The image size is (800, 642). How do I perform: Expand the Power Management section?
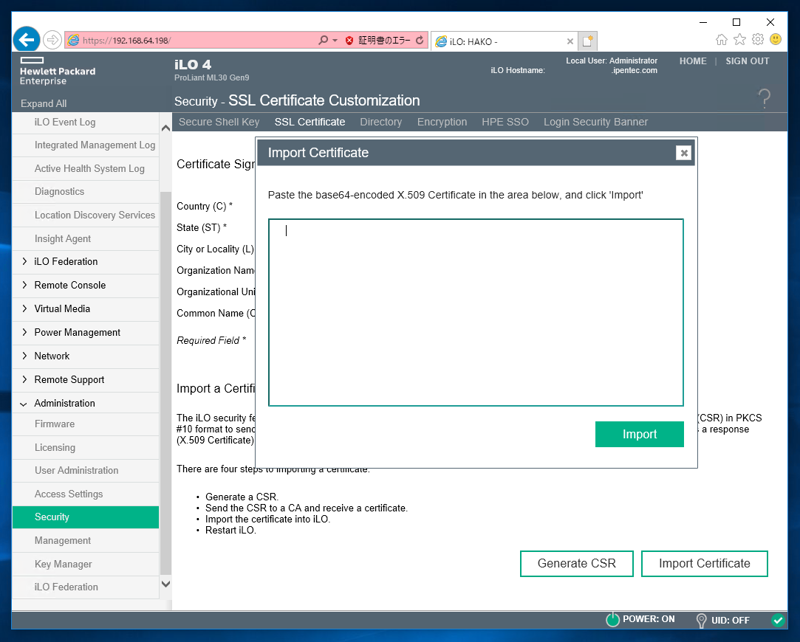[24, 332]
